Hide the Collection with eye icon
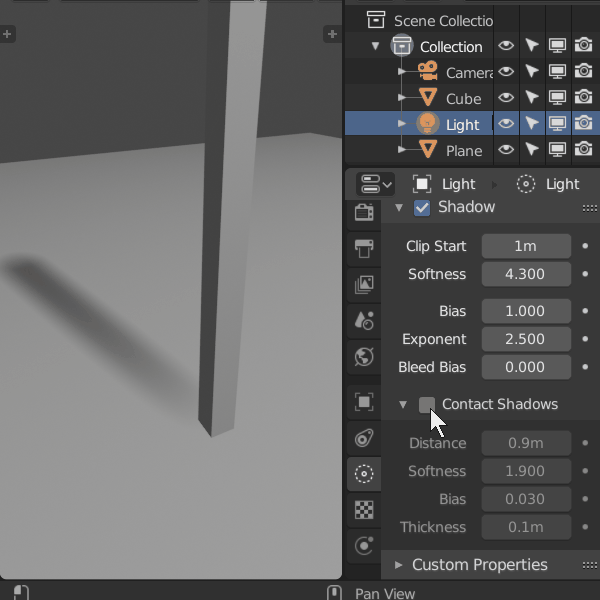Image resolution: width=600 pixels, height=600 pixels. 506,46
